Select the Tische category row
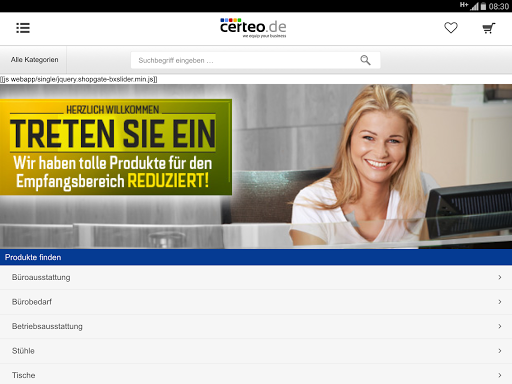Screen dimensions: 512x384 256,375
